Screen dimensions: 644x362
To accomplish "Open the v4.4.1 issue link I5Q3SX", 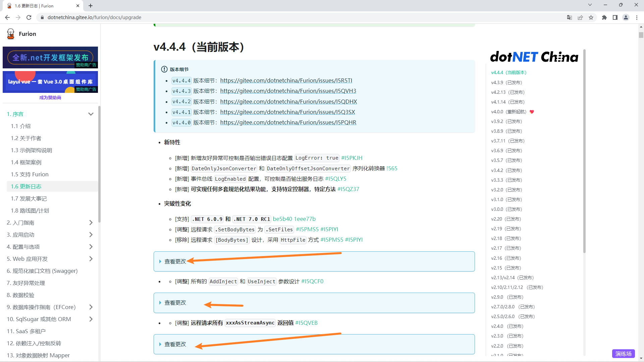I will (x=287, y=112).
